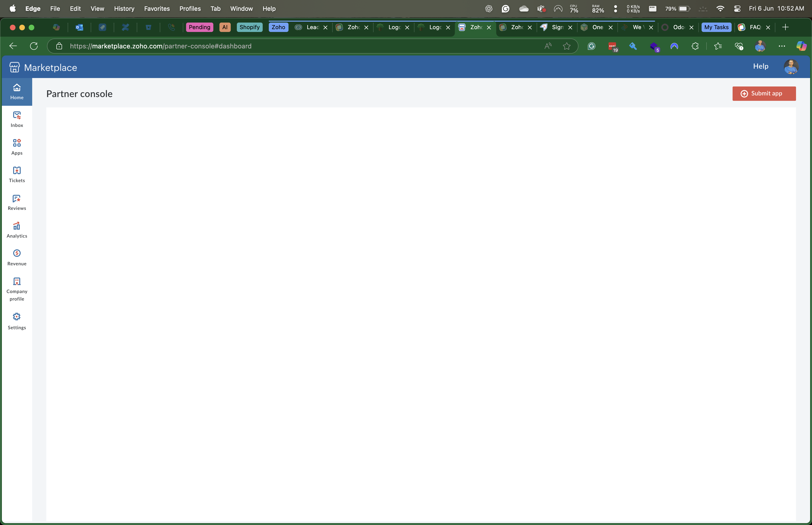
Task: Expand the Shopify tab group
Action: click(x=249, y=27)
